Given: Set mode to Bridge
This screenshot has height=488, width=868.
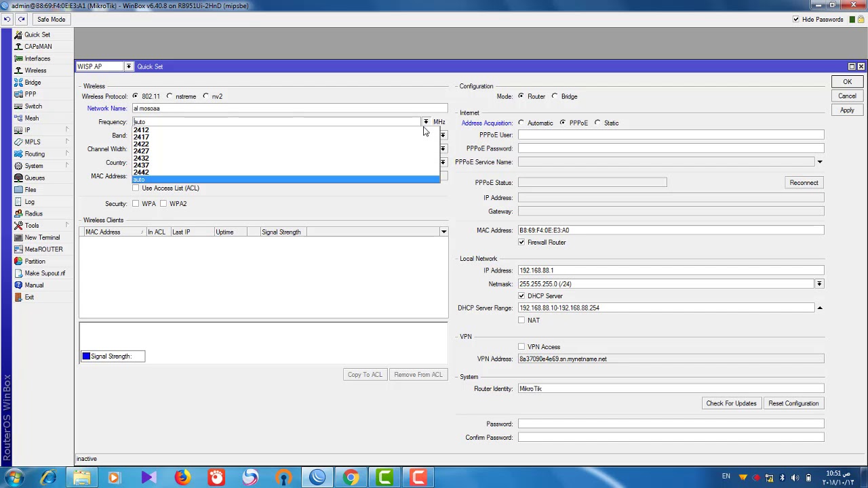Looking at the screenshot, I should coord(555,96).
